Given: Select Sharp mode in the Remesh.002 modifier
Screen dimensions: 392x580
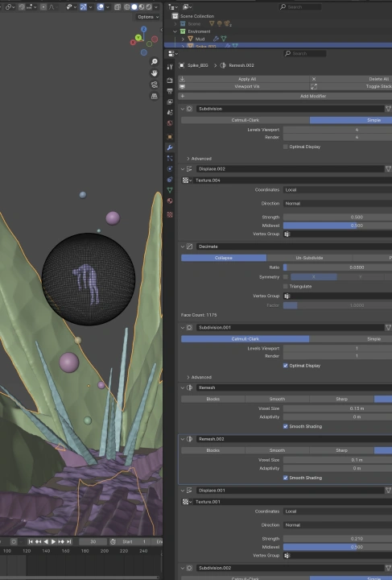Looking at the screenshot, I should [341, 450].
